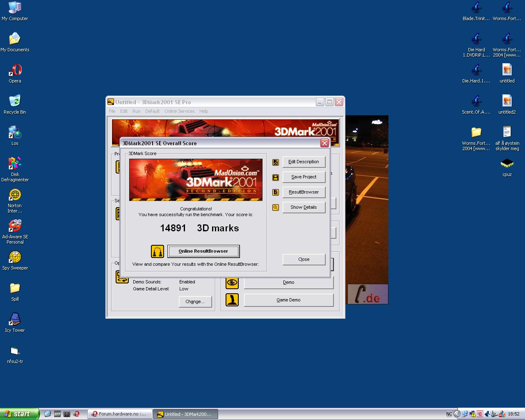
Task: Select the Los desktop shortcut
Action: [15, 136]
